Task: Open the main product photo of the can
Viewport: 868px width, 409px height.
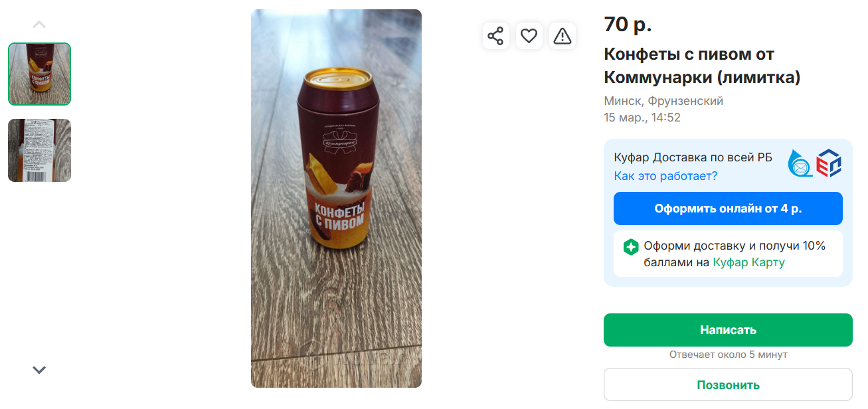Action: pos(336,198)
